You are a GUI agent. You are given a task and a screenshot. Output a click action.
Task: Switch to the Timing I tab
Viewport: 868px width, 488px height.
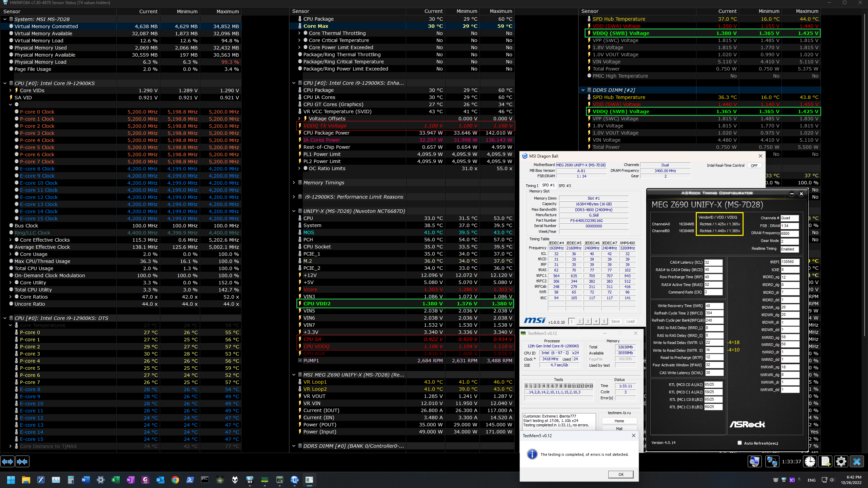pyautogui.click(x=531, y=186)
